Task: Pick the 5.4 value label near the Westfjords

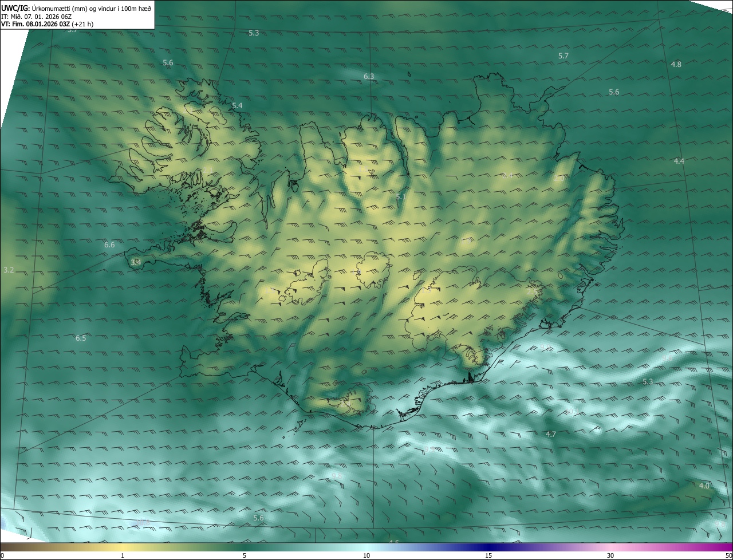Action: pos(237,106)
